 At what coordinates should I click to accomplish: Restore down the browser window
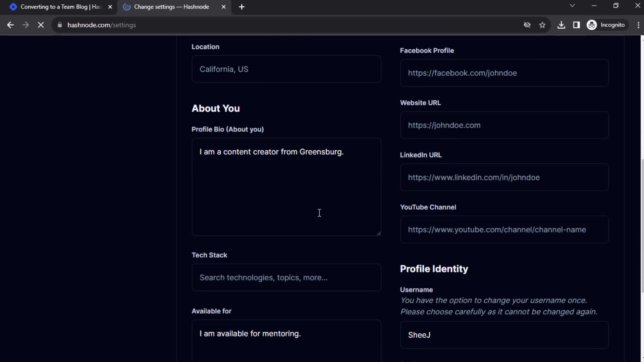pyautogui.click(x=616, y=6)
